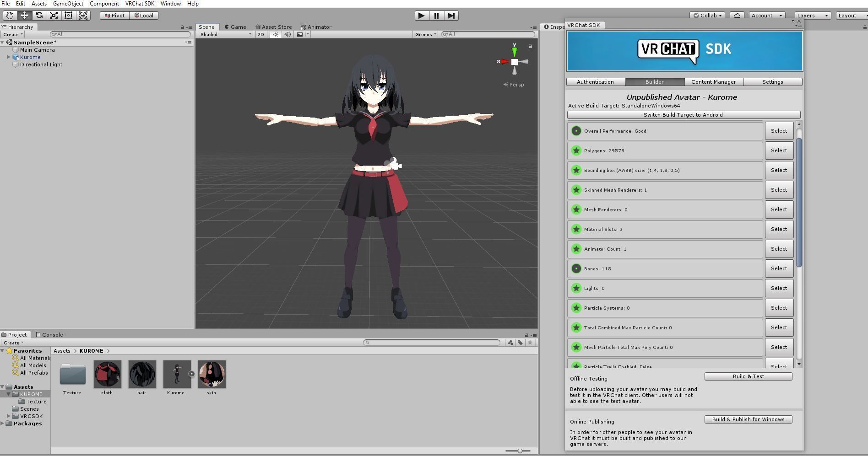Open the Texture folder icon

(x=72, y=374)
